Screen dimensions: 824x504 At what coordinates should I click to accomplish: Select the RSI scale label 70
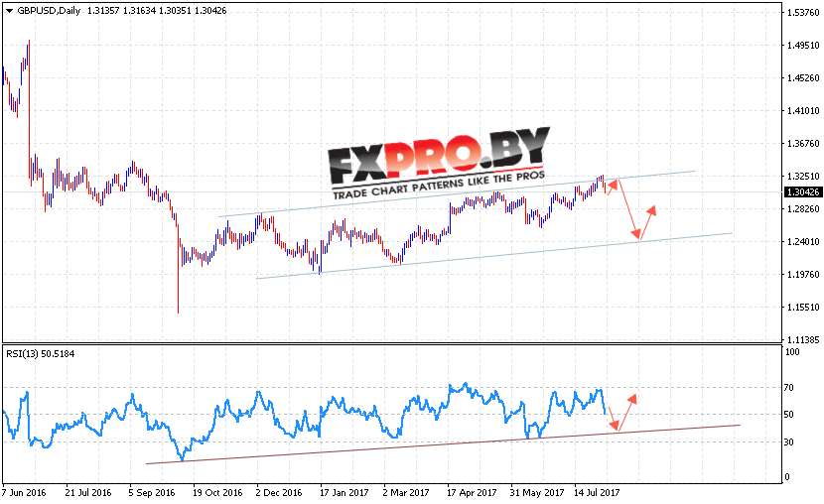coord(789,388)
